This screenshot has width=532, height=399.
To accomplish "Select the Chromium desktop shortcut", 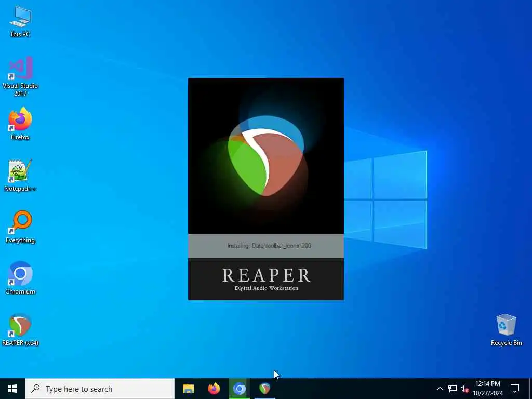I will pyautogui.click(x=20, y=278).
